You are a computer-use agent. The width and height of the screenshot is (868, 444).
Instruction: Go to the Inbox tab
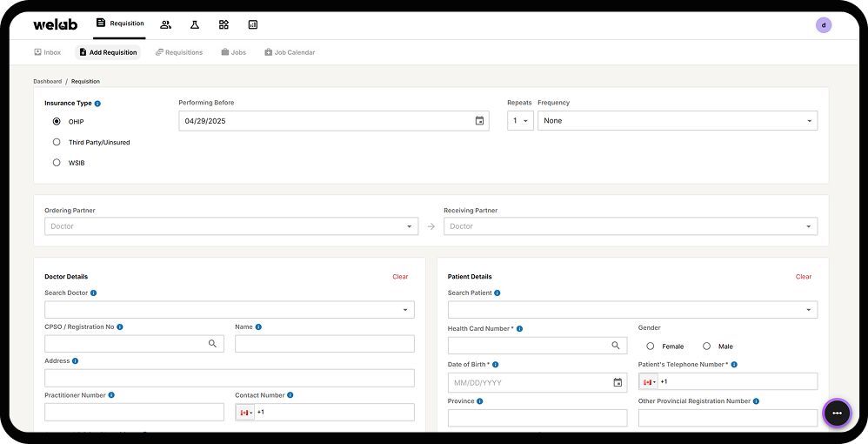click(x=48, y=52)
